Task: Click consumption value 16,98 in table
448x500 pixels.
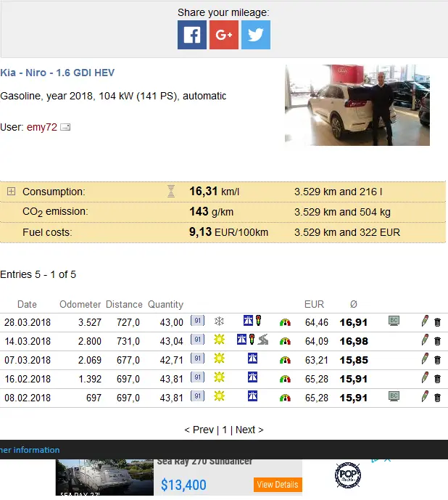Action: [x=354, y=341]
